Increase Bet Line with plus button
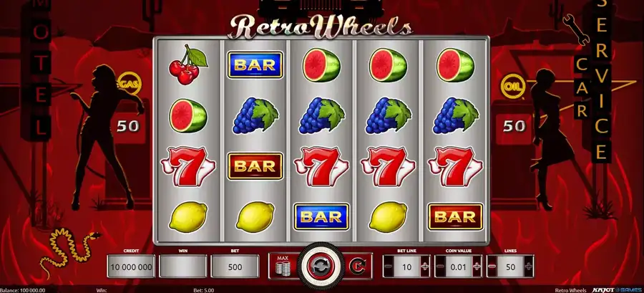The width and height of the screenshot is (644, 293). pyautogui.click(x=425, y=266)
